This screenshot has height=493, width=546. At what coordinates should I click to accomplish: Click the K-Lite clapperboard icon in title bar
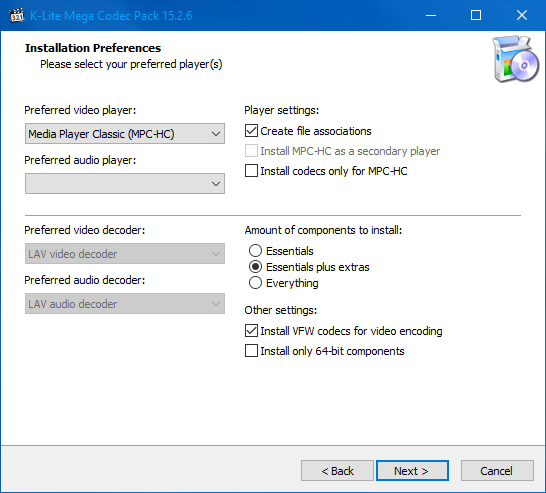[17, 15]
